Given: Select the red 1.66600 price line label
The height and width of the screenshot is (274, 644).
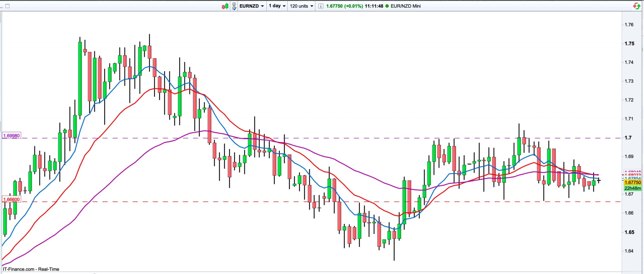Looking at the screenshot, I should click(x=11, y=199).
